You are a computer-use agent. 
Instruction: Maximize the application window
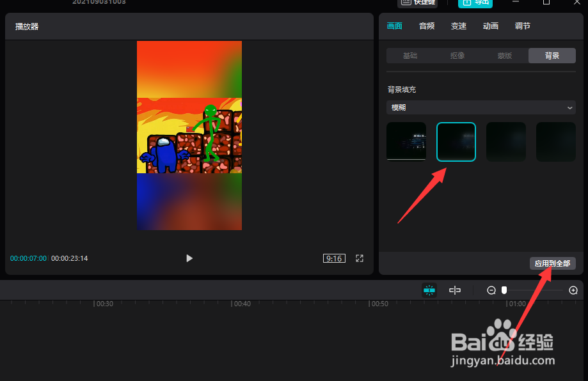[546, 3]
